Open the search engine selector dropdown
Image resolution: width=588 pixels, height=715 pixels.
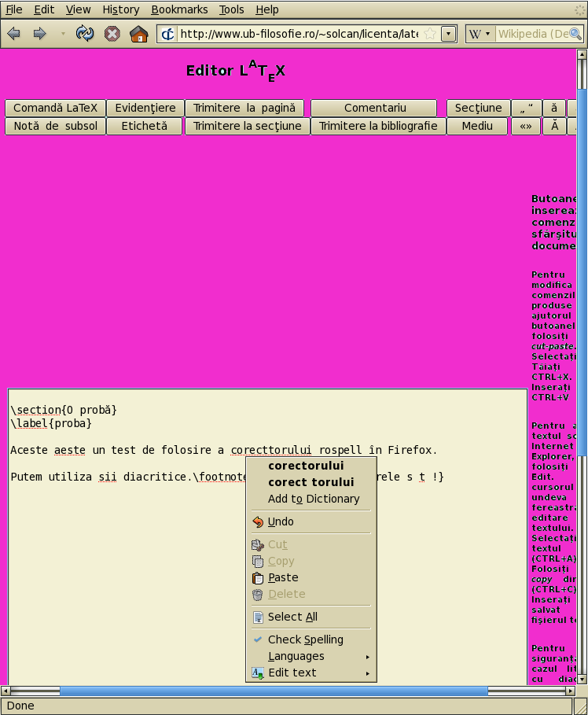487,34
